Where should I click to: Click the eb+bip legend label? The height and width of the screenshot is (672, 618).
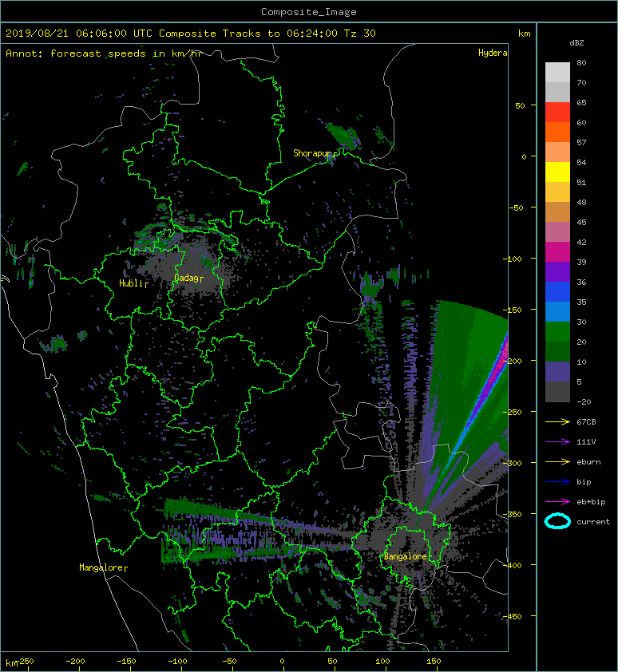[x=591, y=502]
